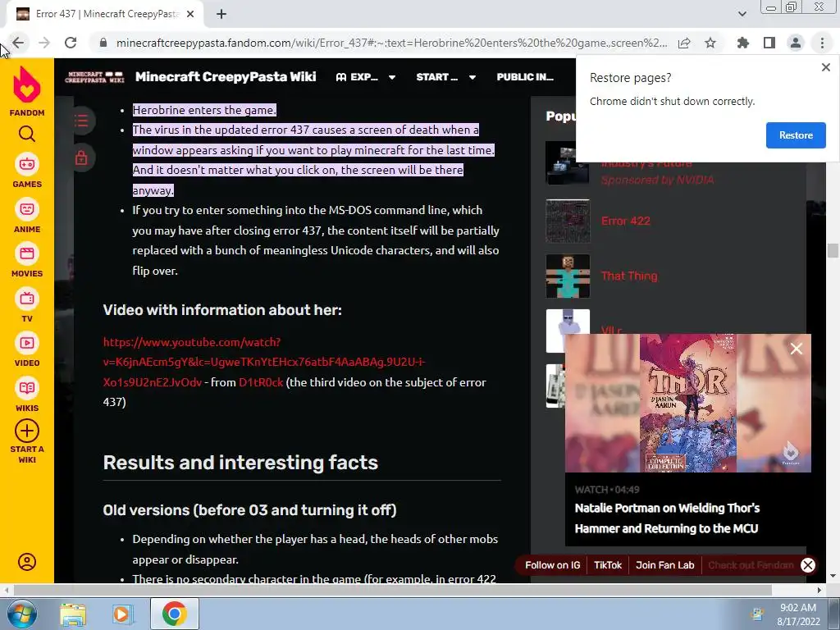840x630 pixels.
Task: Click the TikTok link in bottom bar
Action: 608,565
